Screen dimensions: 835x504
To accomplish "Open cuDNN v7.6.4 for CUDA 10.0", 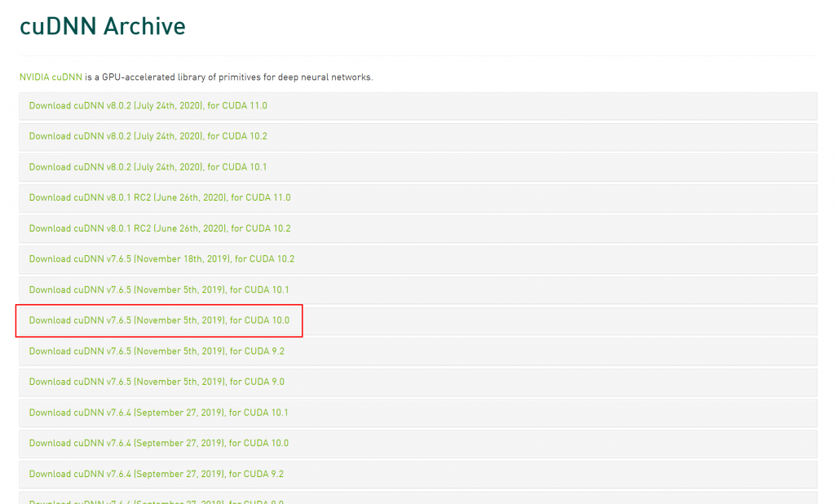I will pos(158,444).
